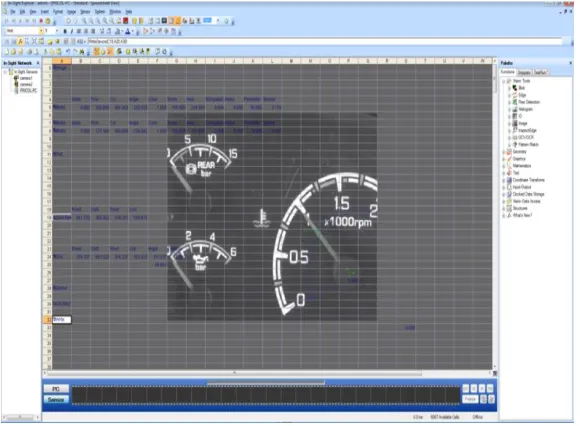Open the font size dropdown

[x=57, y=31]
